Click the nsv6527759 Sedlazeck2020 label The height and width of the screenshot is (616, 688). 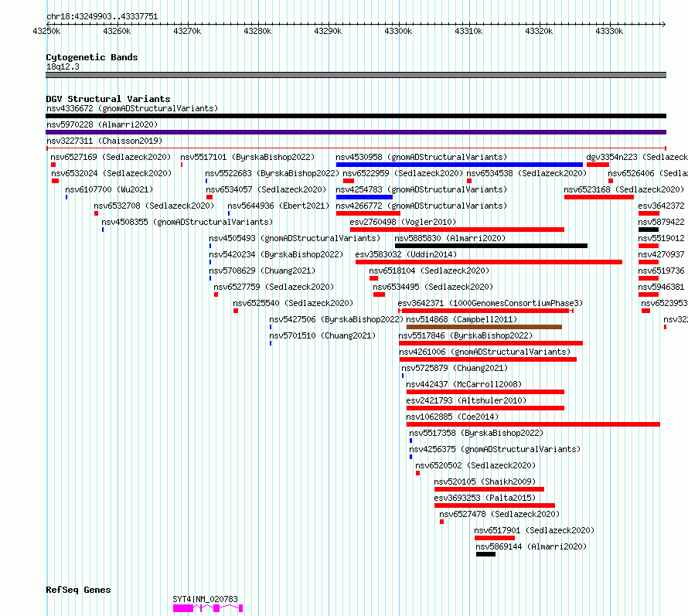tap(274, 287)
